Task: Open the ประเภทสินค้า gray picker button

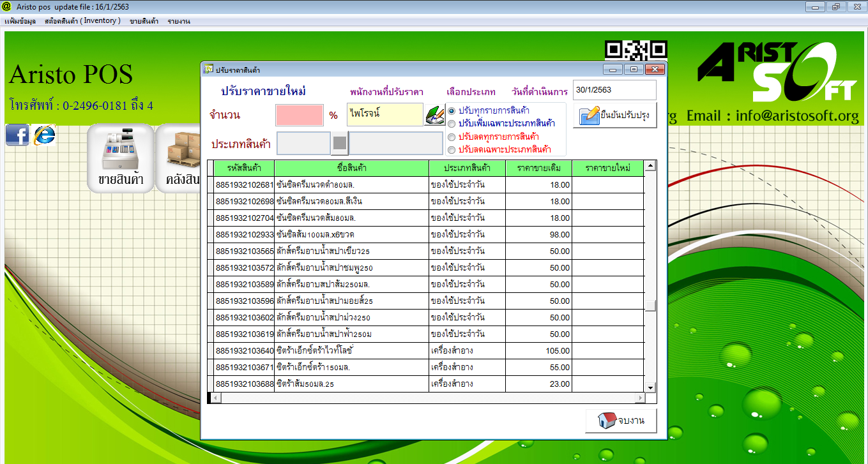Action: 339,143
